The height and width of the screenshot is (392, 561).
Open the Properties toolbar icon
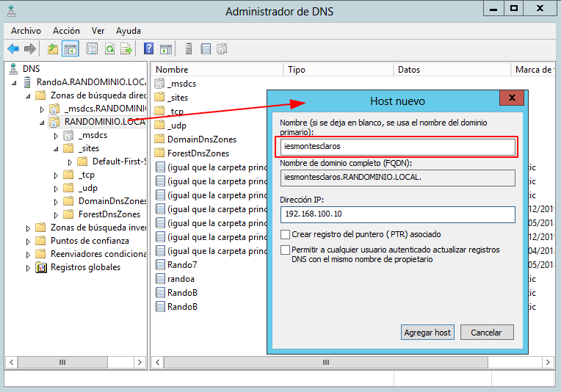(x=92, y=48)
